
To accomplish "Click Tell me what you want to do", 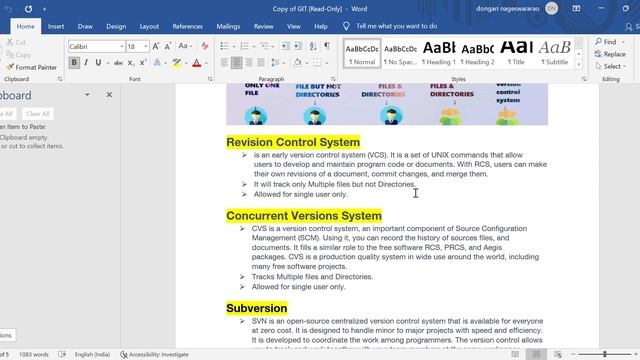I will [396, 26].
